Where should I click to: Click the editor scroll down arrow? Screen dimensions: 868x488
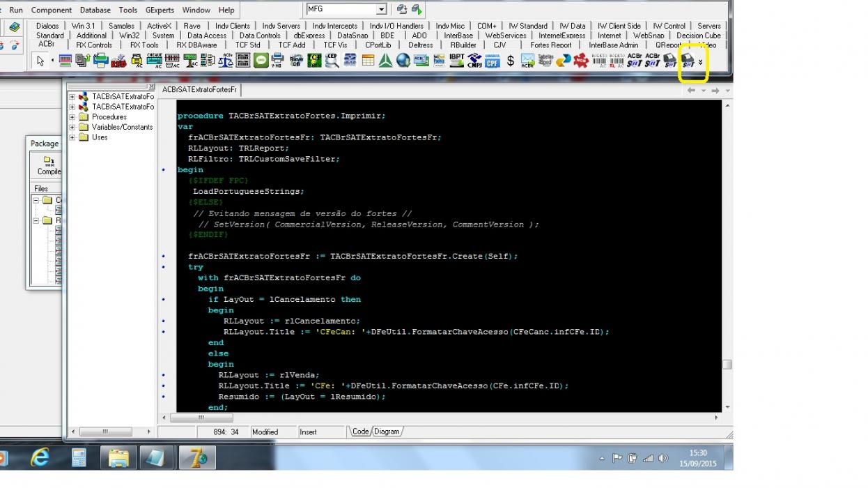(727, 407)
